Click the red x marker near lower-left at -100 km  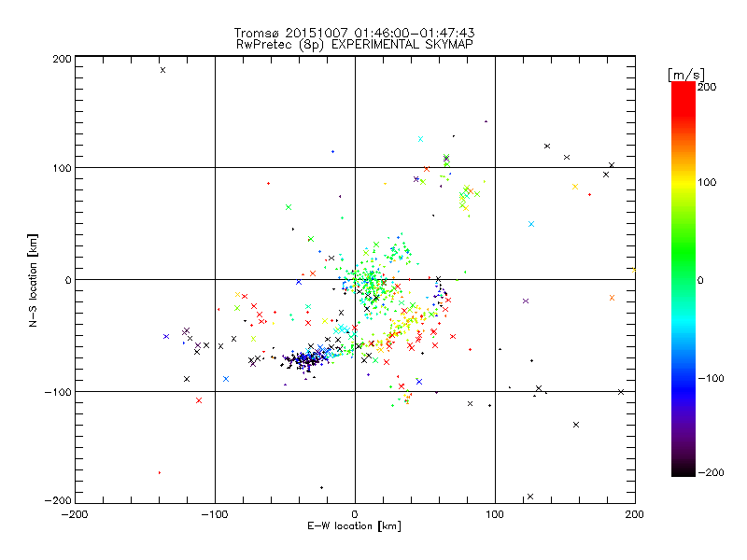tap(199, 400)
